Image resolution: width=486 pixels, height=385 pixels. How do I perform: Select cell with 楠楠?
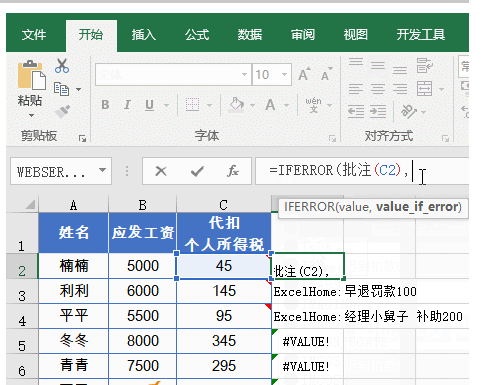[73, 266]
